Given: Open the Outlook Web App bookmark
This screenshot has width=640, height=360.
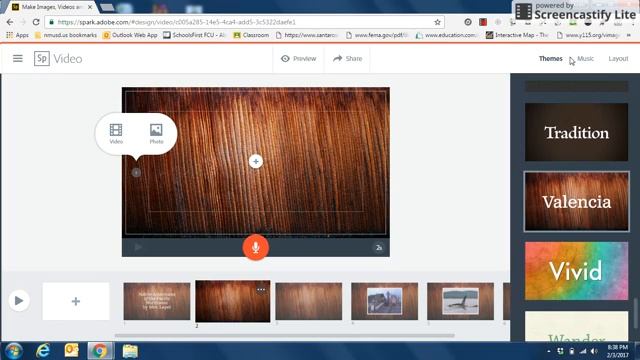Looking at the screenshot, I should (130, 35).
